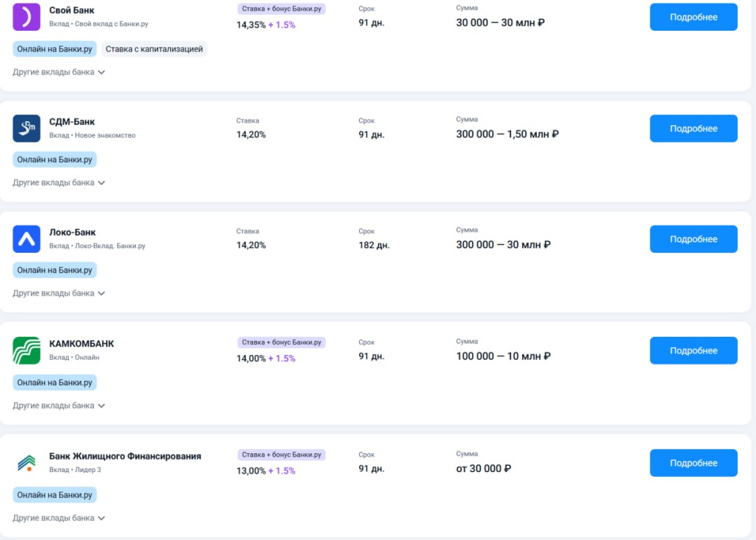Click the СДМ-Банк logo icon
The width and height of the screenshot is (756, 540).
pos(27,128)
